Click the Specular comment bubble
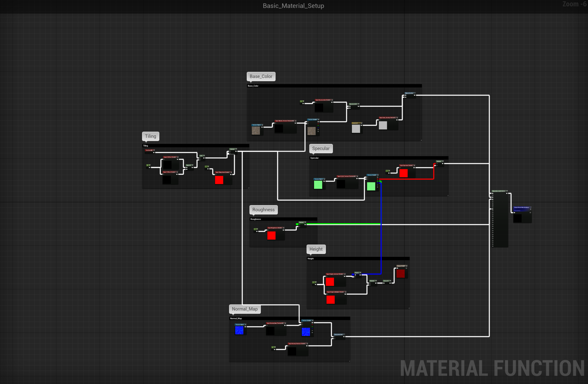 tap(321, 148)
